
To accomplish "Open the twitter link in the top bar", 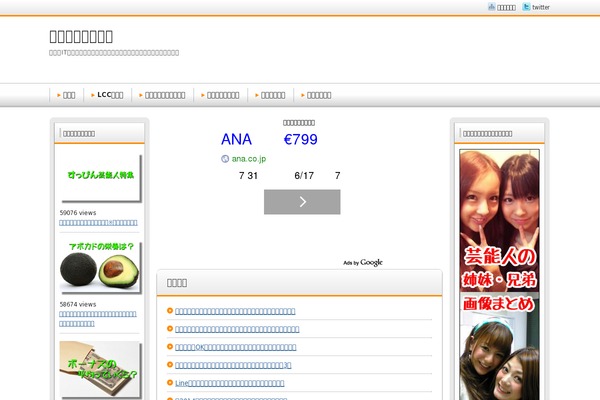I will (x=540, y=7).
